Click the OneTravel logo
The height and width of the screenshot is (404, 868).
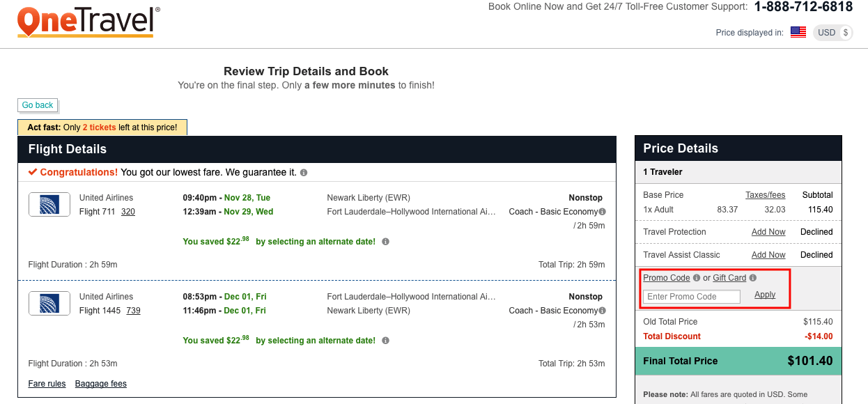(x=88, y=22)
